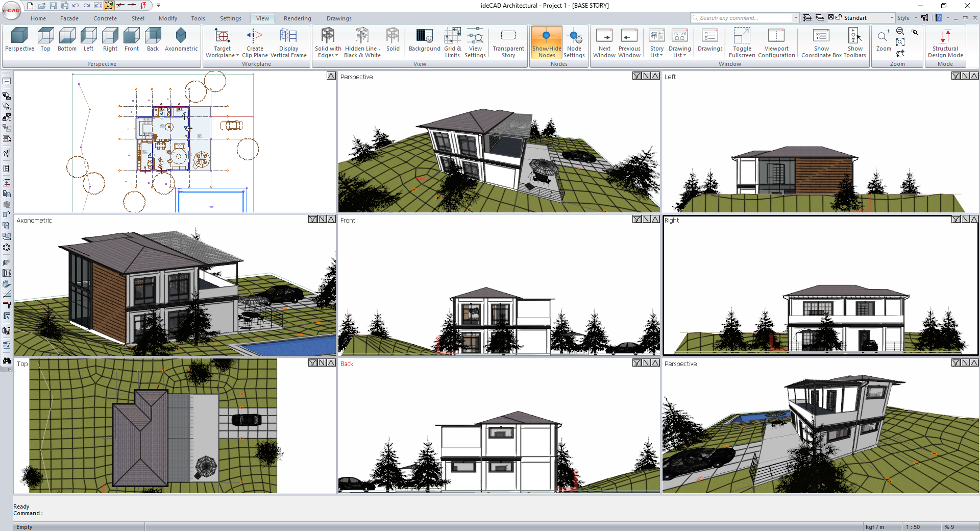Image resolution: width=980 pixels, height=531 pixels.
Task: Open the Home ribbon tab
Action: pos(38,18)
